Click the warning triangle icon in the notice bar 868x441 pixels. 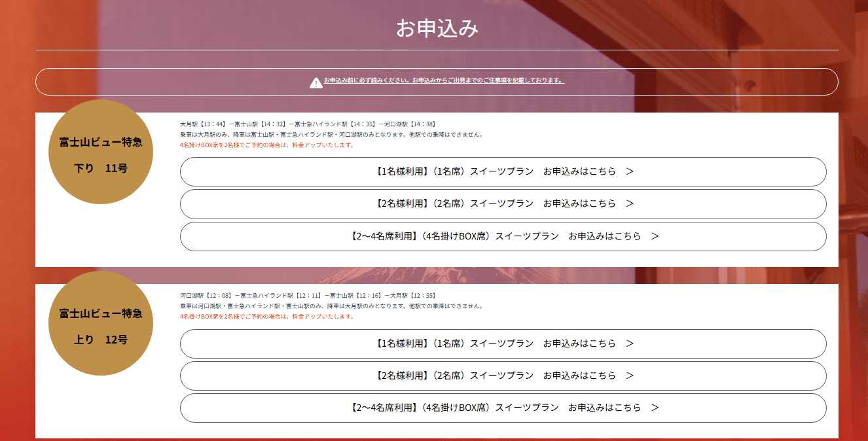(316, 82)
